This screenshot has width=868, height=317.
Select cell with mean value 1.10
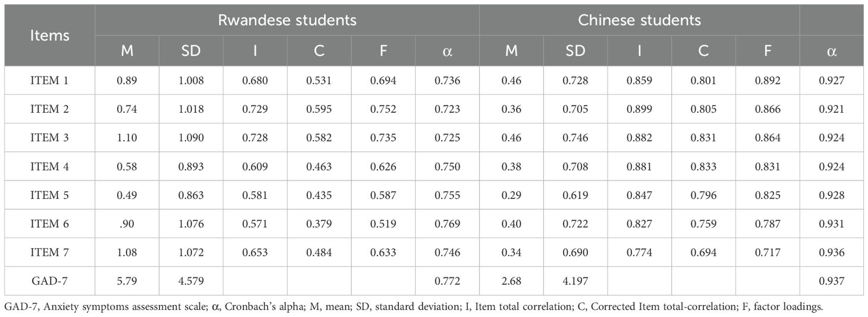127,138
